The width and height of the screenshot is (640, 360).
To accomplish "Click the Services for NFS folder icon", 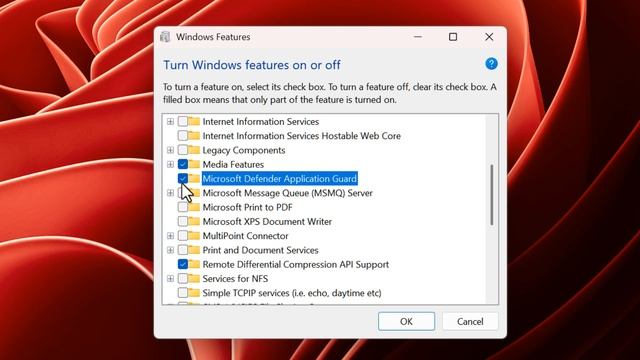I will pos(194,279).
